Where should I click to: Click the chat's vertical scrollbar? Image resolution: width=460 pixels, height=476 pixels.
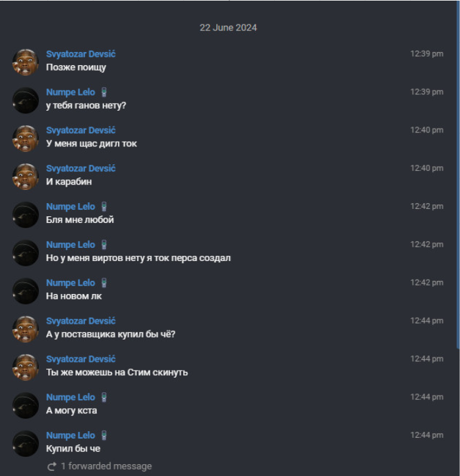457,198
